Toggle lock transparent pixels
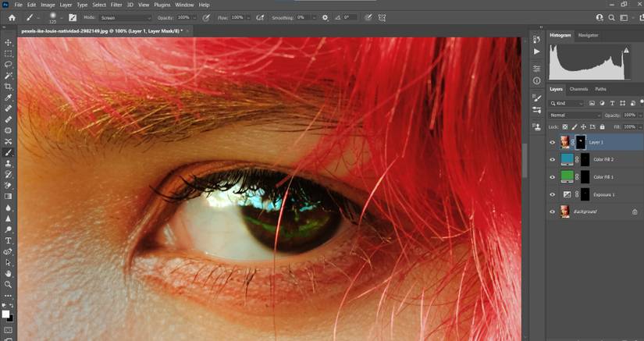Viewport: 644px width, 341px height. click(565, 127)
